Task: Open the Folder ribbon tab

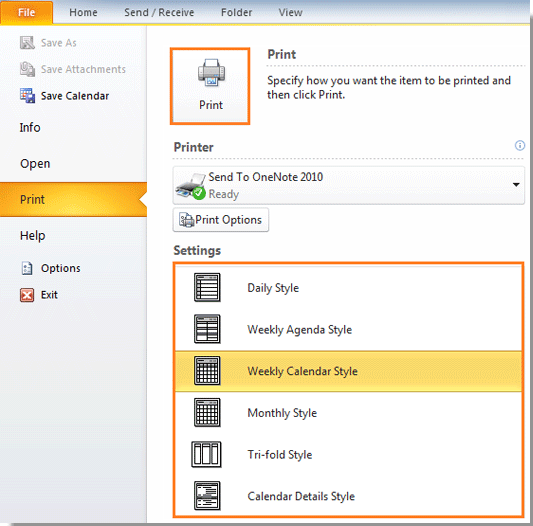Action: click(x=237, y=13)
